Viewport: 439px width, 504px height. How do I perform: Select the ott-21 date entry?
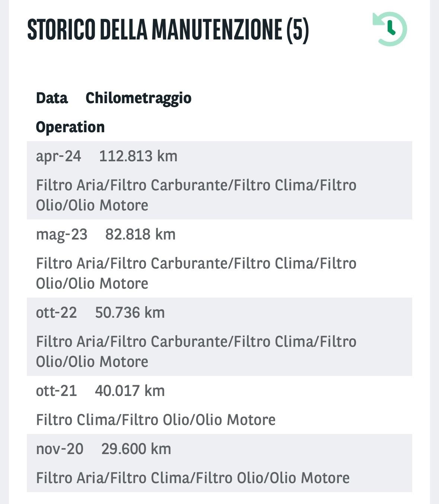pos(56,391)
